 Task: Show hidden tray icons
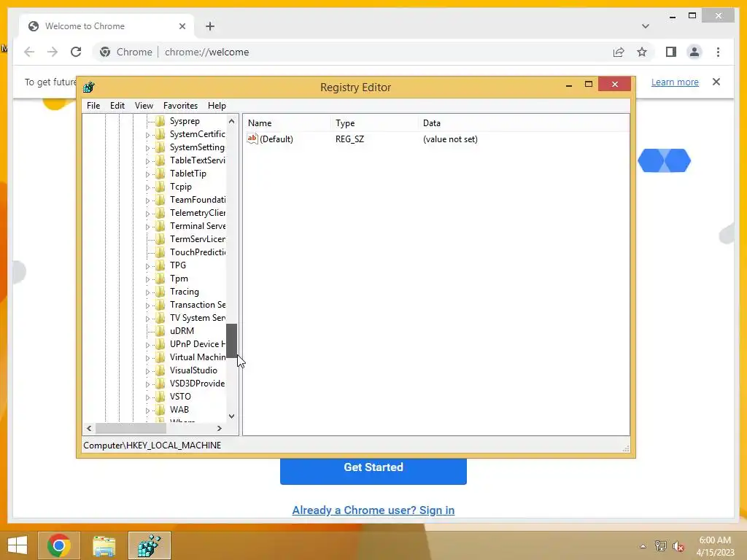(x=643, y=546)
